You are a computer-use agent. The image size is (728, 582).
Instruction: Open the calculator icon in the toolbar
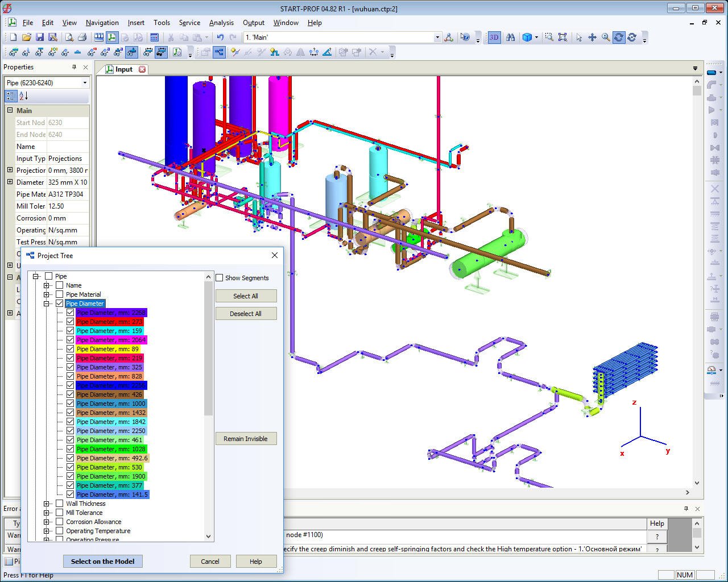point(154,38)
